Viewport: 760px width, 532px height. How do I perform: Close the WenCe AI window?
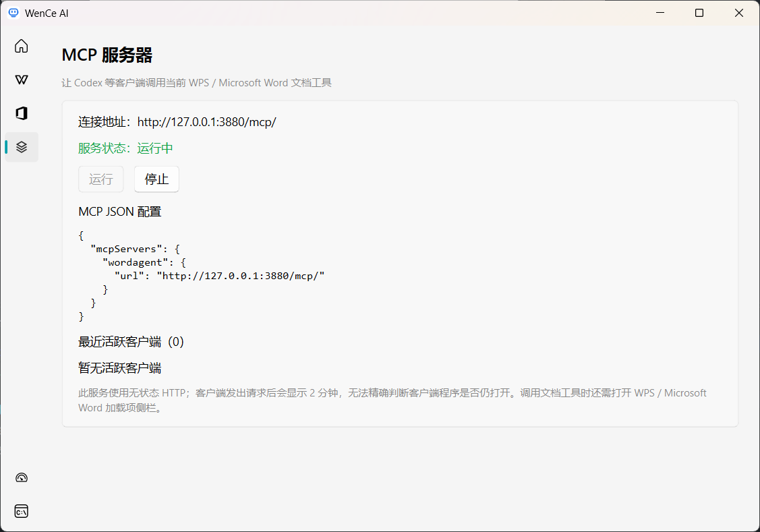(x=738, y=13)
